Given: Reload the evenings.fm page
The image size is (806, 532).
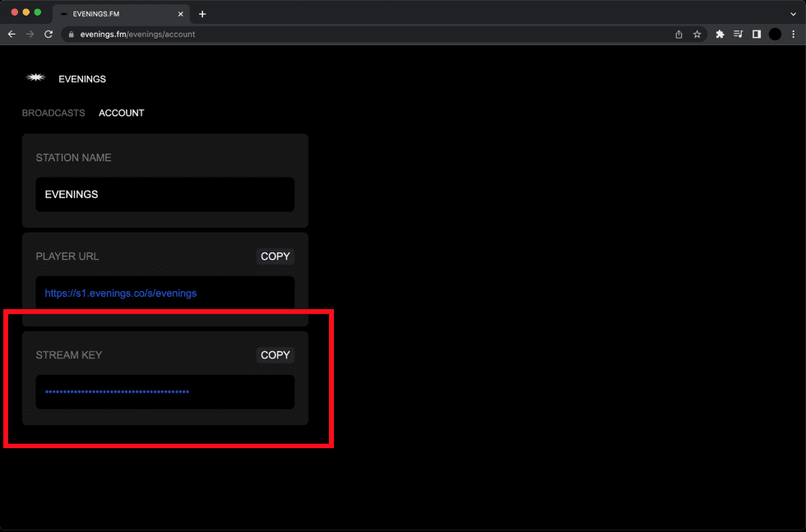Looking at the screenshot, I should 49,35.
